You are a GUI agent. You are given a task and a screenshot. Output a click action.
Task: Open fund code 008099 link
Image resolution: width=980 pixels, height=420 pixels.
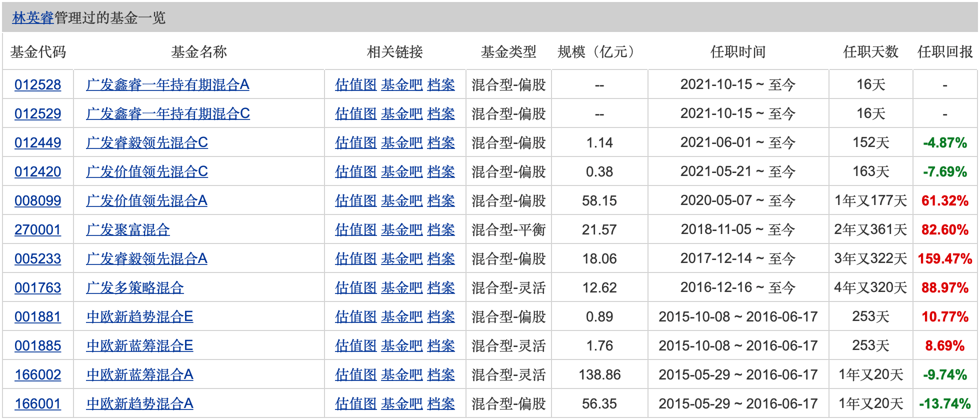[x=38, y=201]
